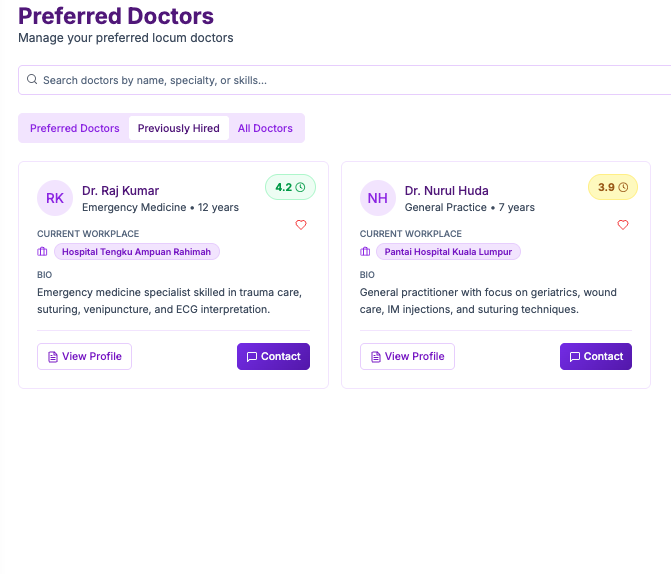This screenshot has height=574, width=671.
Task: Click 'Manage your preferred locum doctors' subtitle
Action: (x=125, y=38)
